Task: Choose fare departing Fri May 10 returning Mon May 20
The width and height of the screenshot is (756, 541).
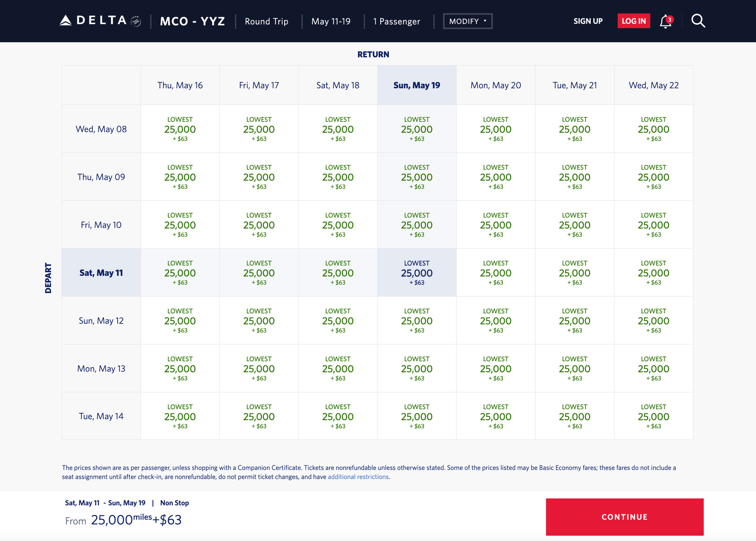Action: (496, 224)
